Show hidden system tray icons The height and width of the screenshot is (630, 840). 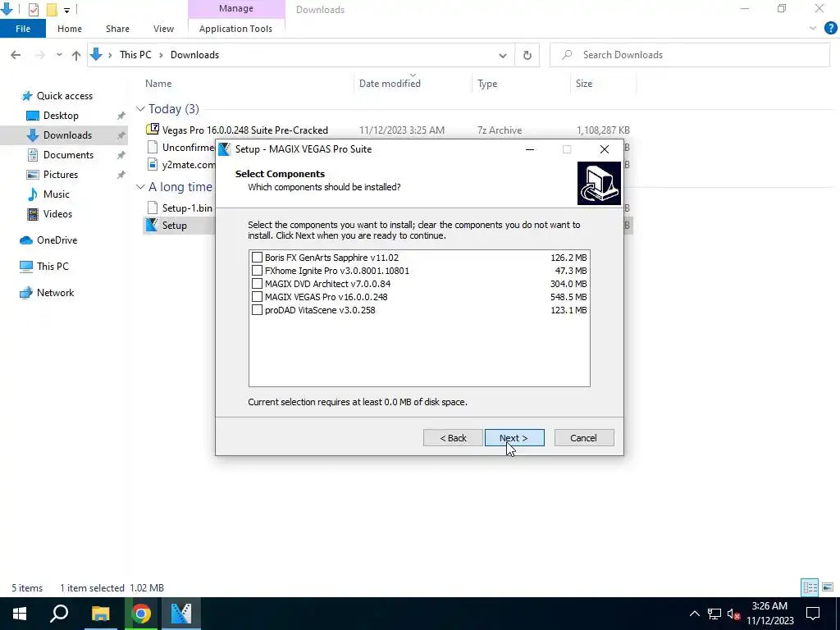click(x=694, y=614)
